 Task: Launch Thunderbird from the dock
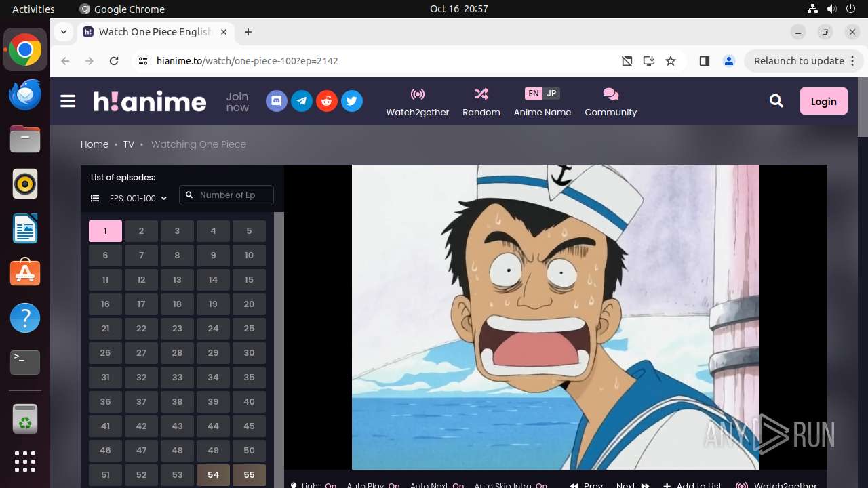(x=25, y=95)
